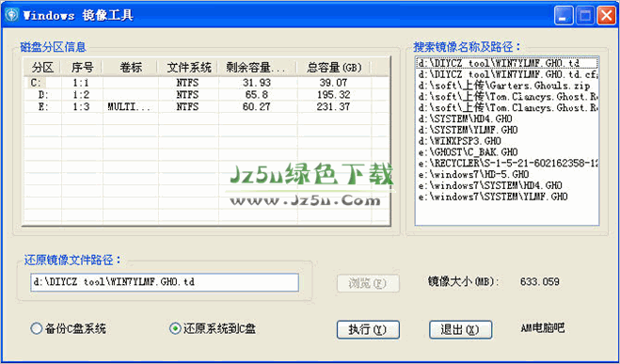Click the 1:3 sequence cell
Screen dimensions: 620x364
pos(81,106)
